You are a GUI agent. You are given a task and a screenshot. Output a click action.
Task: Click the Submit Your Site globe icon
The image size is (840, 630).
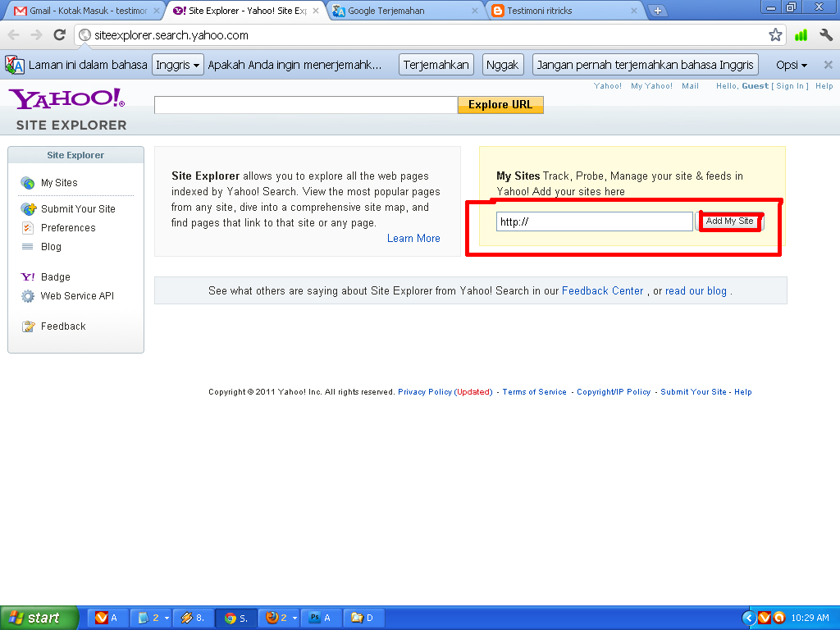pyautogui.click(x=28, y=209)
